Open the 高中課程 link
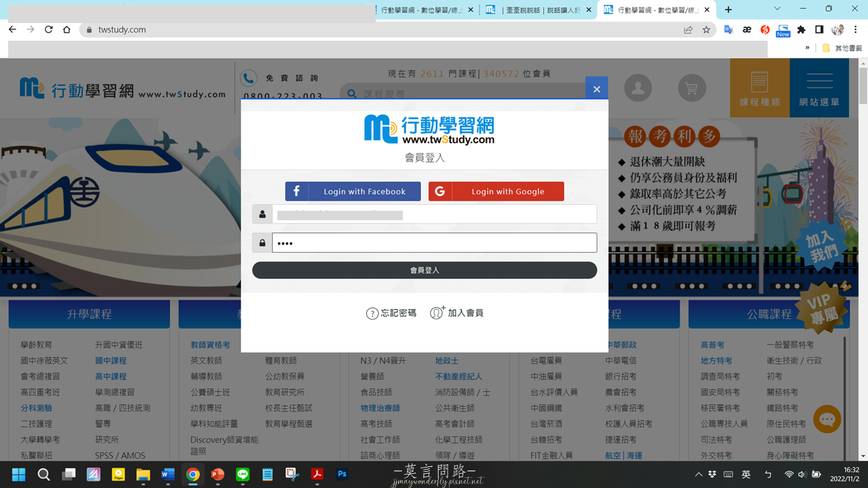The height and width of the screenshot is (488, 868). 111,376
